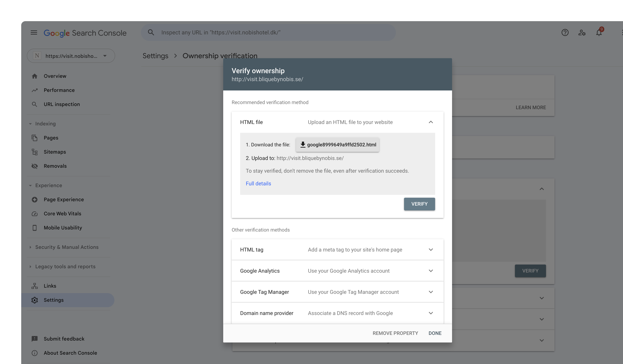Screen dimensions: 623x364
Task: Click the Sitemaps icon in sidebar
Action: (35, 152)
